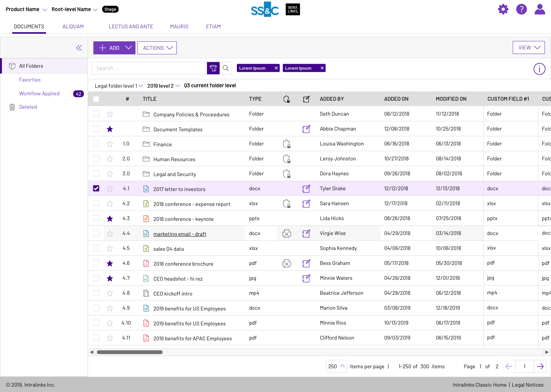This screenshot has width=551, height=392.
Task: Open the VIEW dropdown
Action: click(529, 47)
